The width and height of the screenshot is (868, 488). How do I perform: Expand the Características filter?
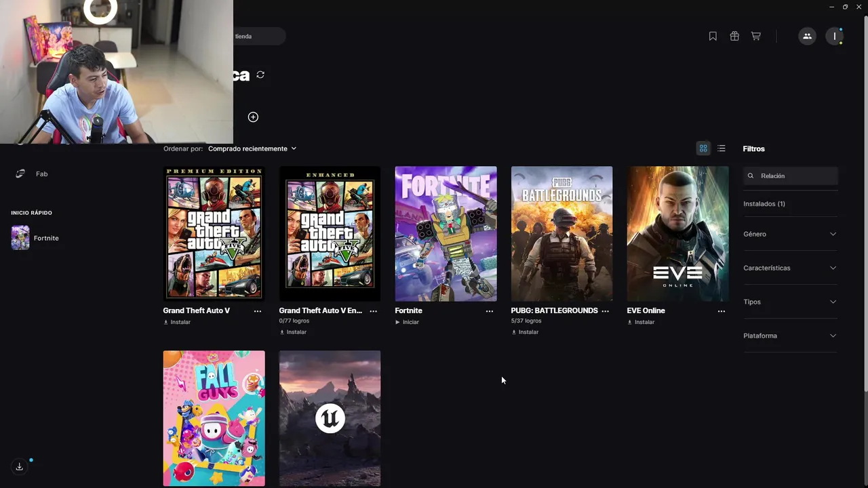pyautogui.click(x=790, y=268)
